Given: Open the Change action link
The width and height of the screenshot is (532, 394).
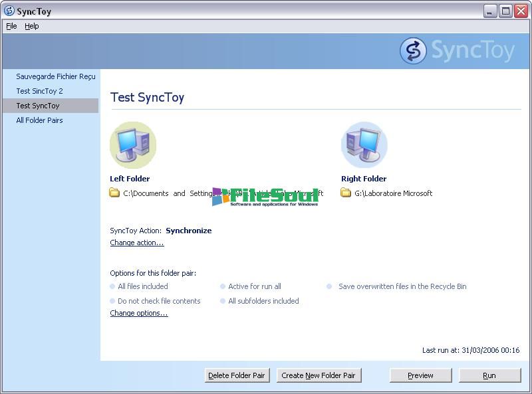Looking at the screenshot, I should click(137, 243).
